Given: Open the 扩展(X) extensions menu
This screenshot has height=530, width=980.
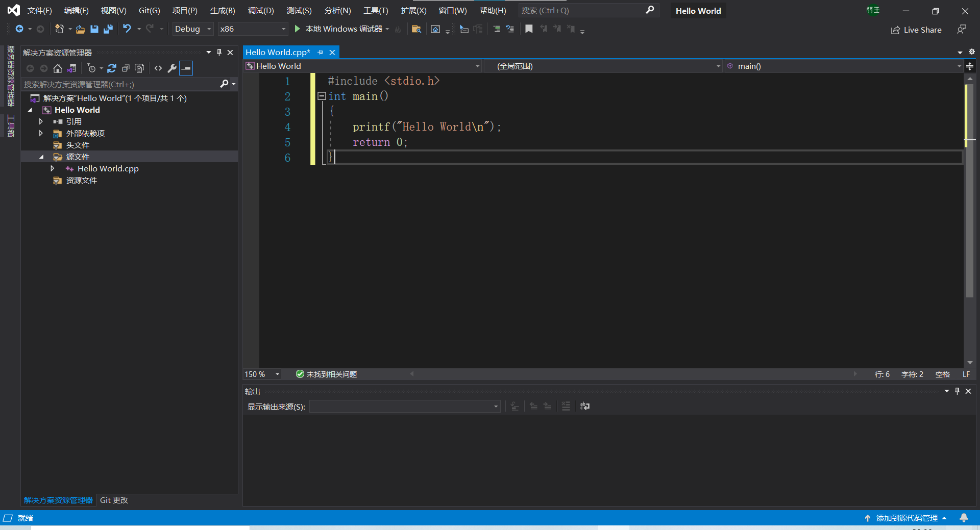Looking at the screenshot, I should click(413, 11).
